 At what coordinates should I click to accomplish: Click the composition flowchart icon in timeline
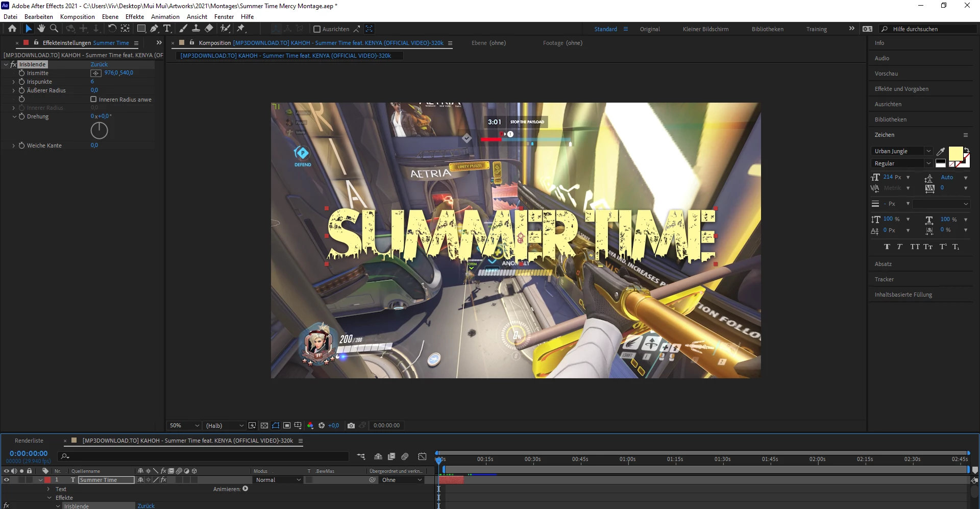point(361,456)
